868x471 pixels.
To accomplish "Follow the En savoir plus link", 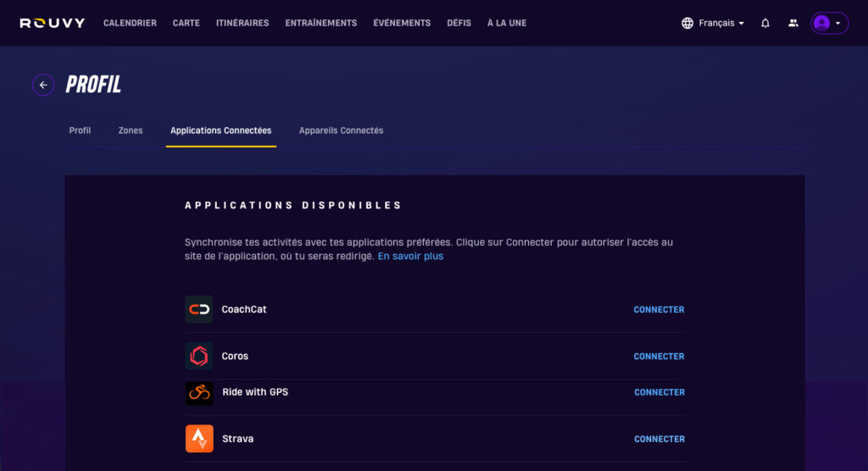I will point(410,256).
